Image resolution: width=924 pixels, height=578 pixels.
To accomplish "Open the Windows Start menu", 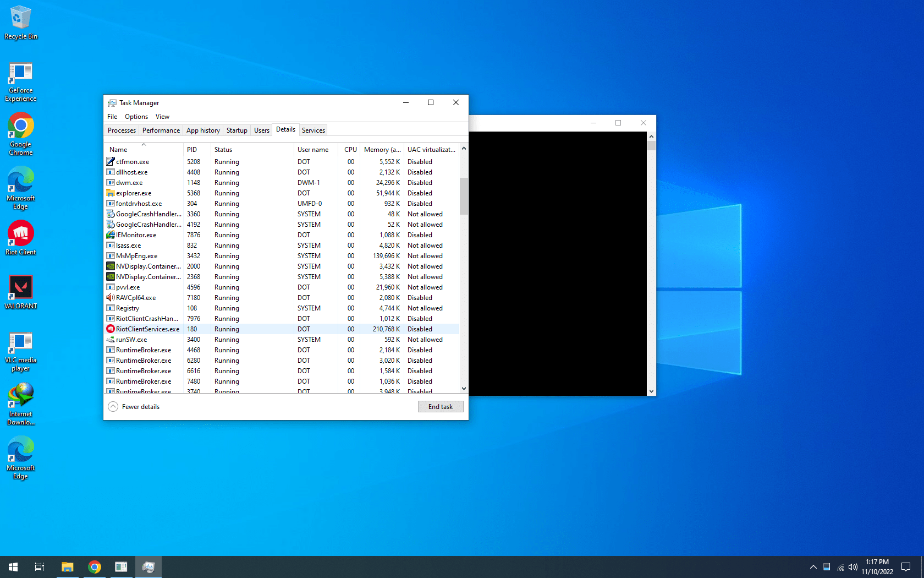I will (x=13, y=567).
